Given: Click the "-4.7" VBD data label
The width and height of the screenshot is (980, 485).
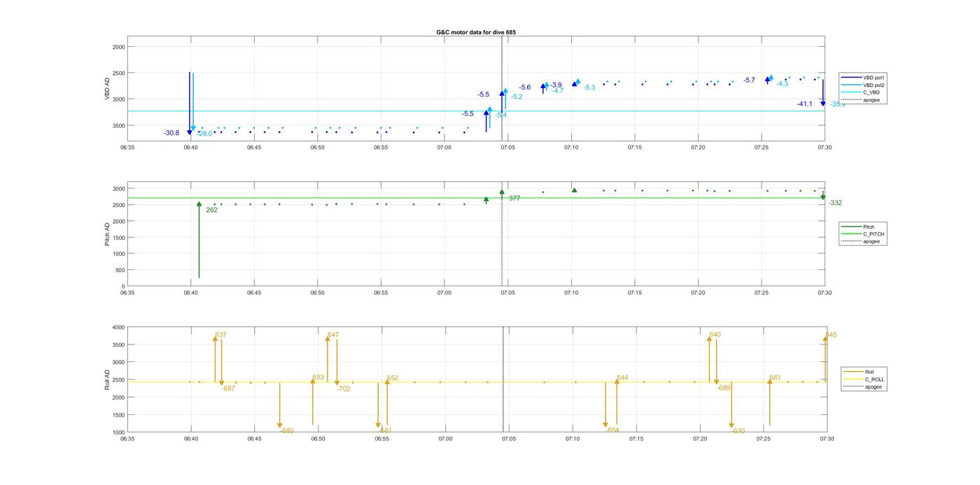Looking at the screenshot, I should [x=558, y=90].
